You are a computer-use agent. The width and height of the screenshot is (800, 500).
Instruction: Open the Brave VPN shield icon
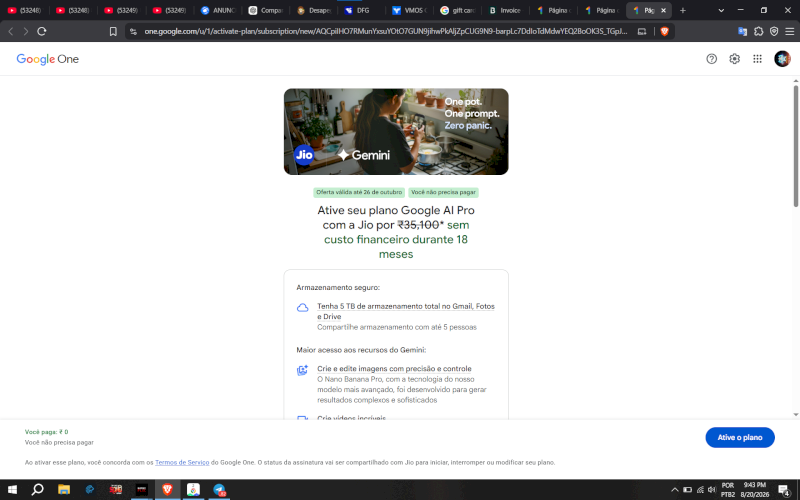(774, 31)
